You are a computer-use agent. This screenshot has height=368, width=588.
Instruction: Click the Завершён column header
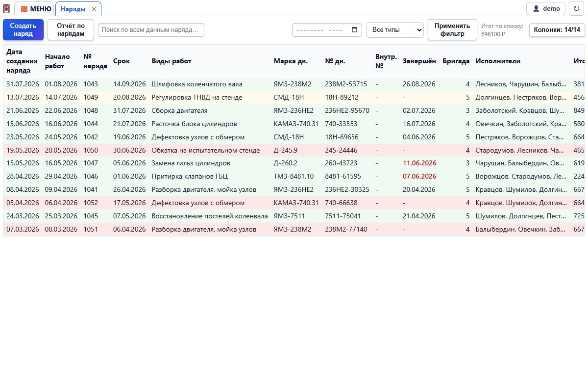click(419, 61)
